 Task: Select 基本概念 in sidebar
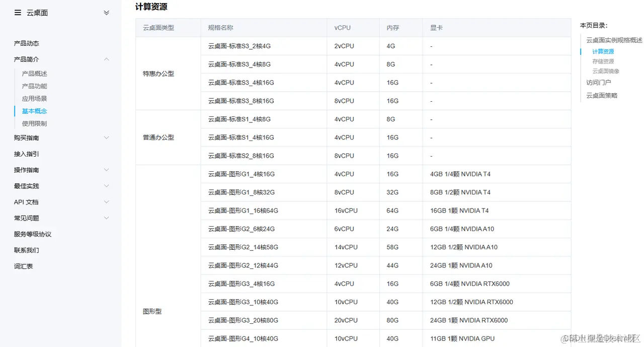pyautogui.click(x=34, y=111)
